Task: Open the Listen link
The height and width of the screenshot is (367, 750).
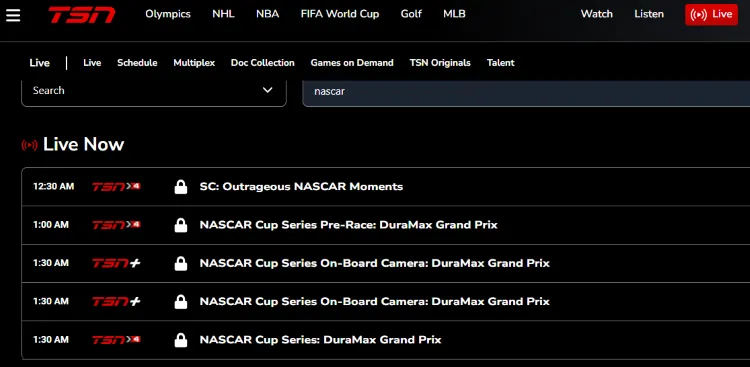Action: pyautogui.click(x=649, y=14)
